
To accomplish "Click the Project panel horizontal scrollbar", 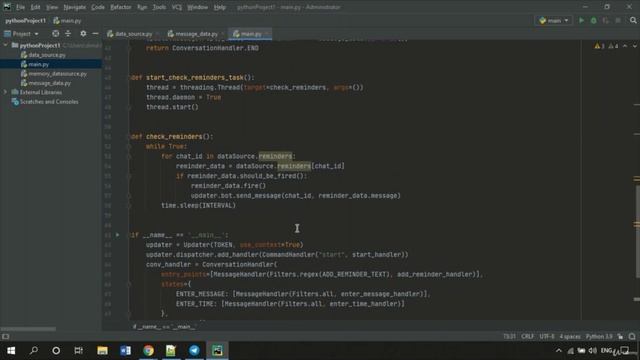I will pos(28,329).
